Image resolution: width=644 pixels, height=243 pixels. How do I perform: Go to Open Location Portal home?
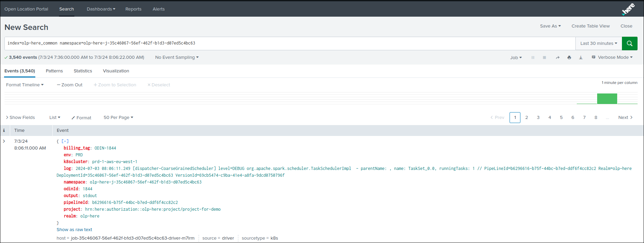point(26,9)
